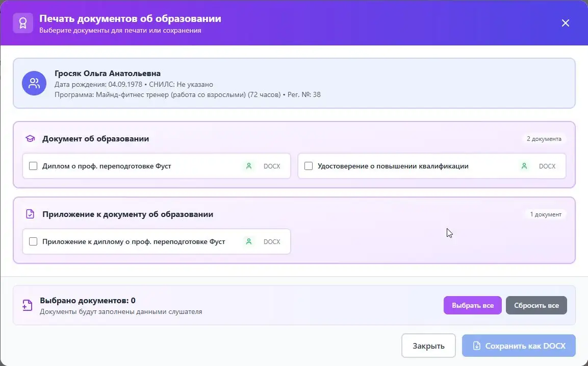The height and width of the screenshot is (366, 588).
Task: Click Приложение к документу об образовании heading
Action: [127, 214]
